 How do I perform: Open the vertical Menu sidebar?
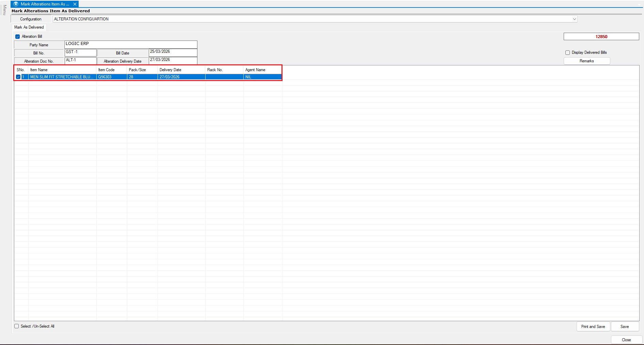[4, 10]
